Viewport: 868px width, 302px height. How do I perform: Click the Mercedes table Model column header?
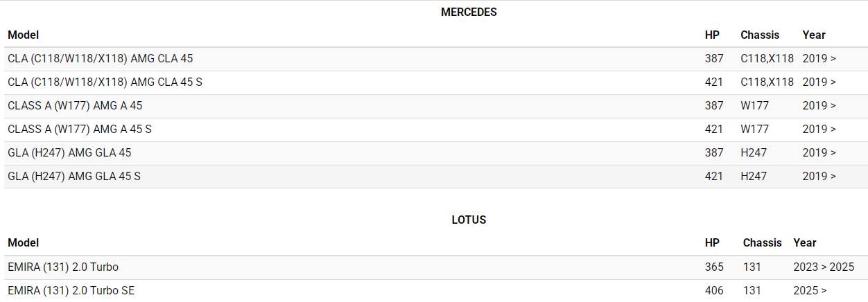pos(24,35)
